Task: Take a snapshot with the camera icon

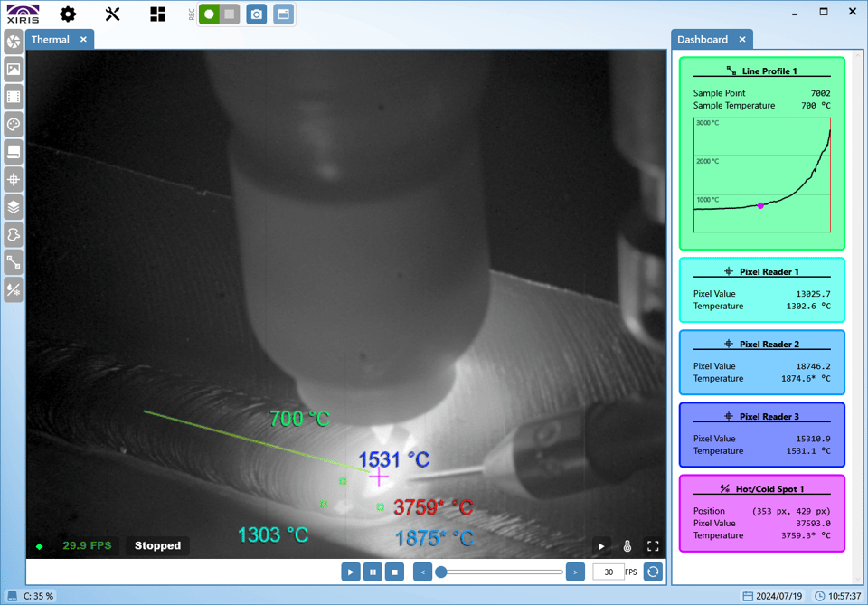Action: click(256, 14)
